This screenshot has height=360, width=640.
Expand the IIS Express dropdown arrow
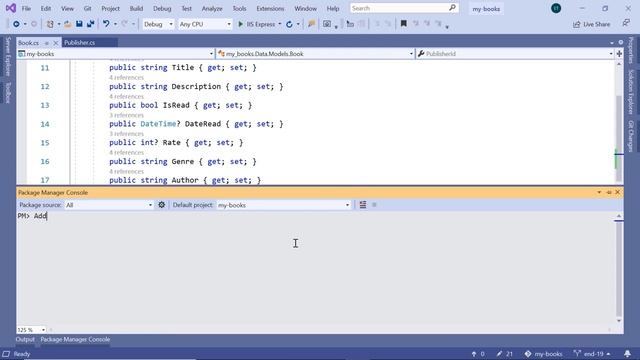point(280,24)
